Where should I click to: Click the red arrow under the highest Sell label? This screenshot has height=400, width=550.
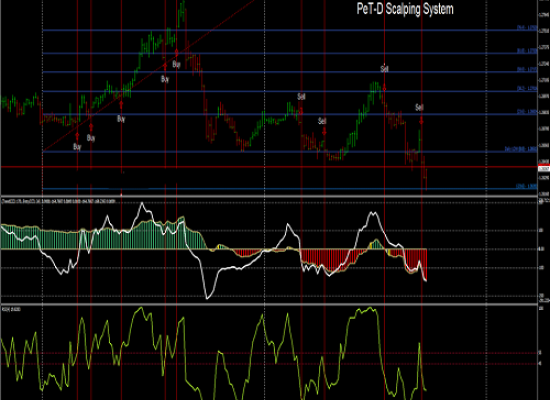[x=384, y=88]
